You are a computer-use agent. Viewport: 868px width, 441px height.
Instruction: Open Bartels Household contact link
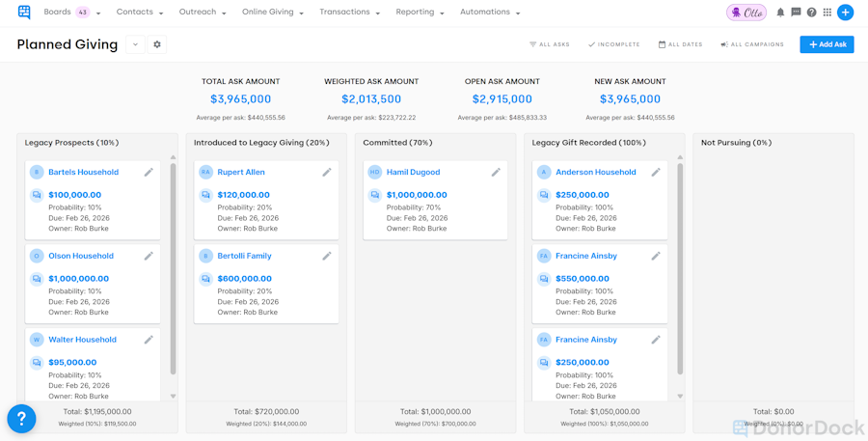tap(84, 173)
